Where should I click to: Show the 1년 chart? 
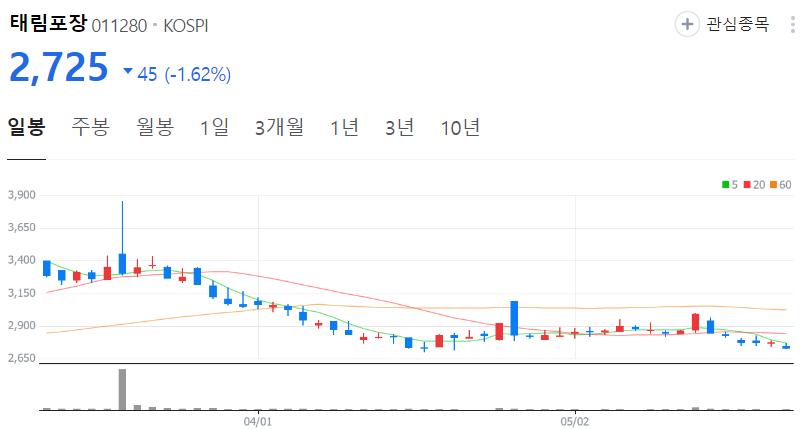click(x=344, y=127)
